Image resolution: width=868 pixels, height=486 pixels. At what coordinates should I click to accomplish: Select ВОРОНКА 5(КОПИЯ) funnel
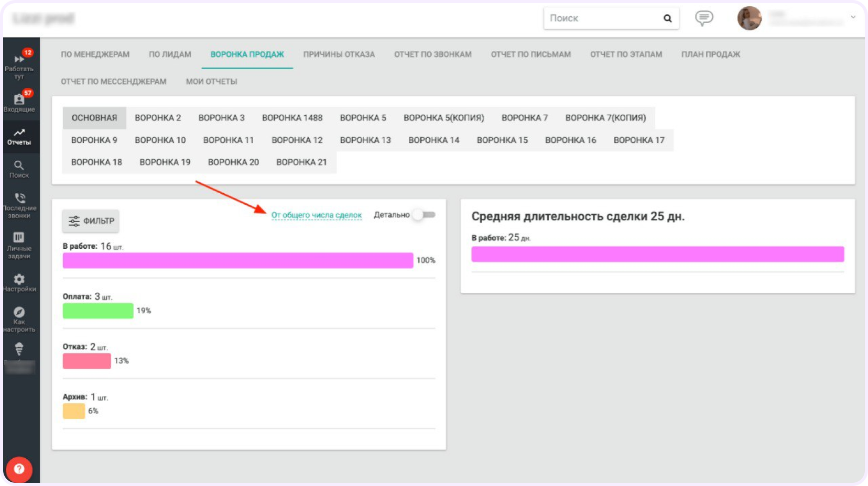coord(444,118)
